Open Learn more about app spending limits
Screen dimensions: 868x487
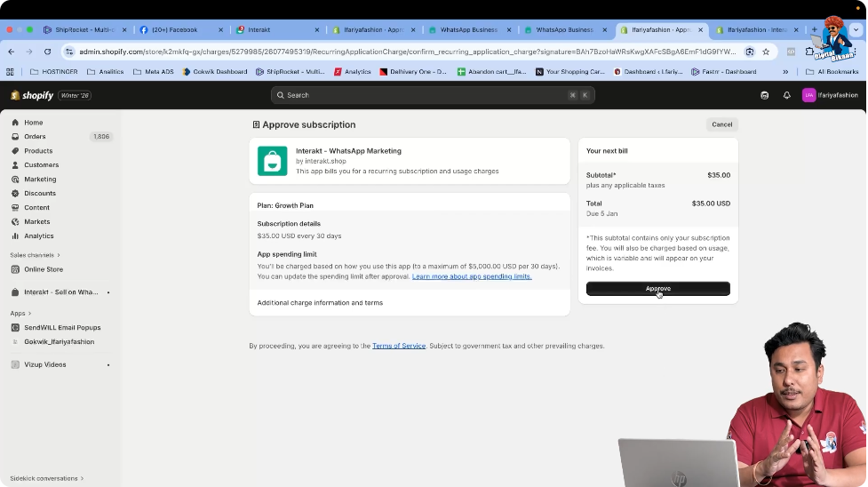(x=472, y=276)
